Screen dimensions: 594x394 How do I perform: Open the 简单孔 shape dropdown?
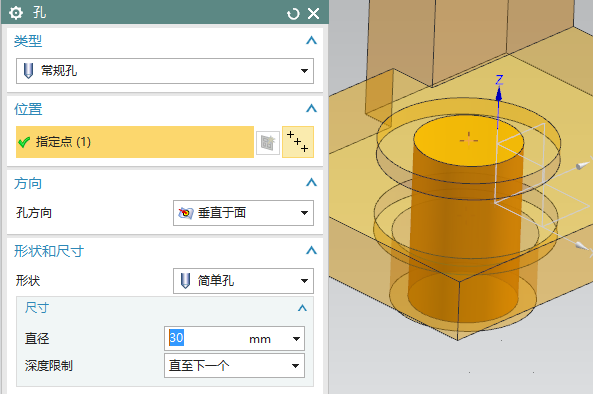pyautogui.click(x=243, y=281)
